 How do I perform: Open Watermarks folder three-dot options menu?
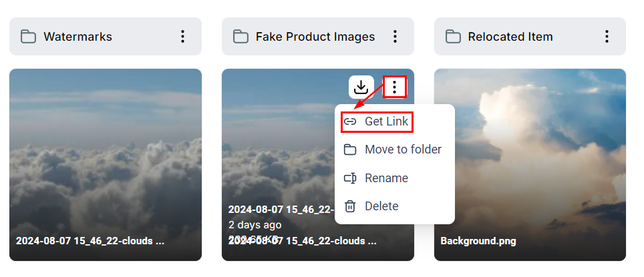pos(183,37)
